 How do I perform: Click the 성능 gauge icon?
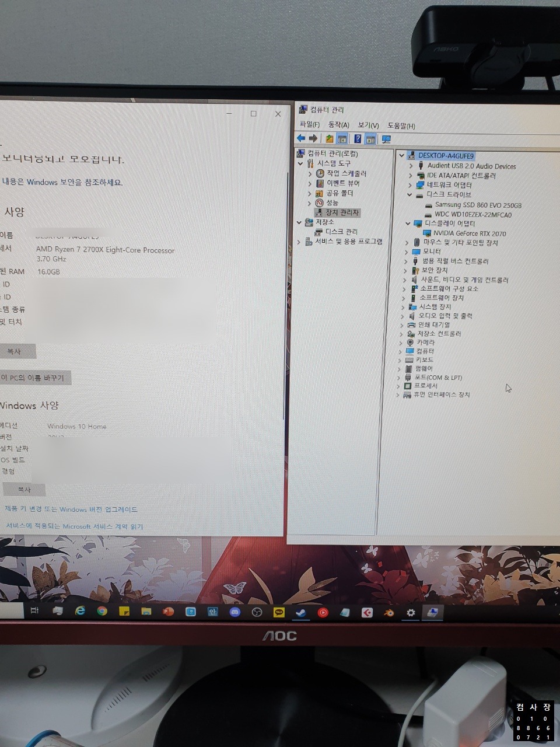pyautogui.click(x=319, y=203)
